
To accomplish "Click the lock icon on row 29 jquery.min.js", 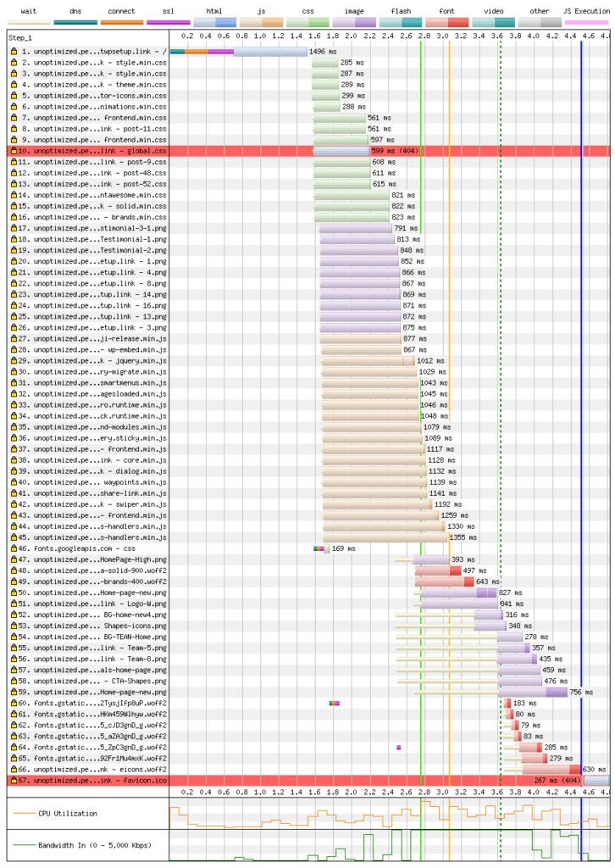I will [x=14, y=360].
